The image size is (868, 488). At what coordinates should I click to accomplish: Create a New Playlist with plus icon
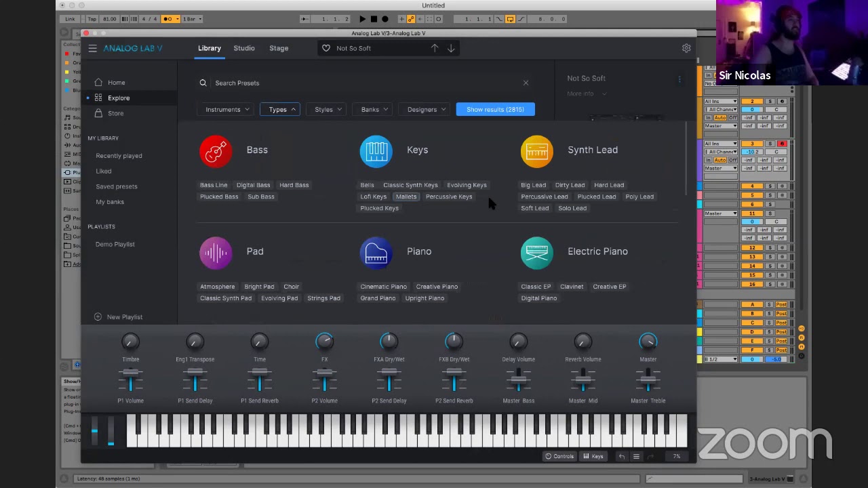tap(118, 317)
